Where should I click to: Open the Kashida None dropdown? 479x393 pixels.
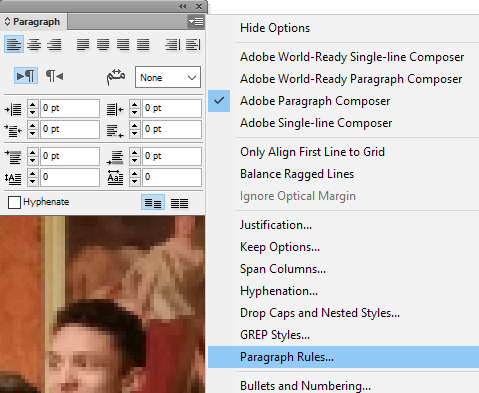(x=168, y=77)
